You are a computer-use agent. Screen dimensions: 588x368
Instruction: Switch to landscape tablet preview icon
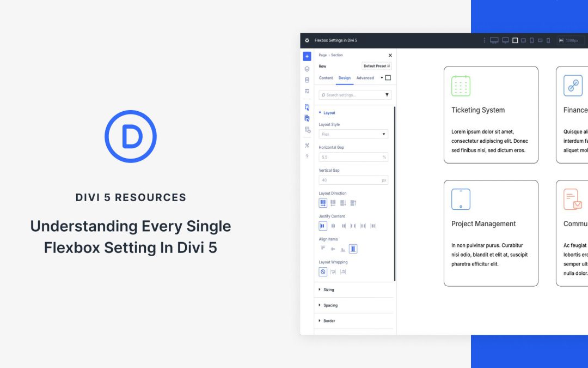tap(524, 40)
